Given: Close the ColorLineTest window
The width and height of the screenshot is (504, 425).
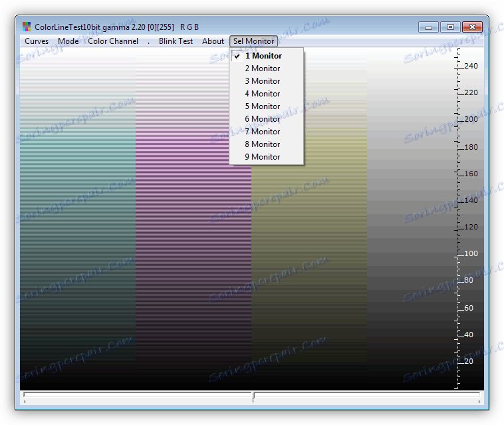Looking at the screenshot, I should click(x=472, y=27).
